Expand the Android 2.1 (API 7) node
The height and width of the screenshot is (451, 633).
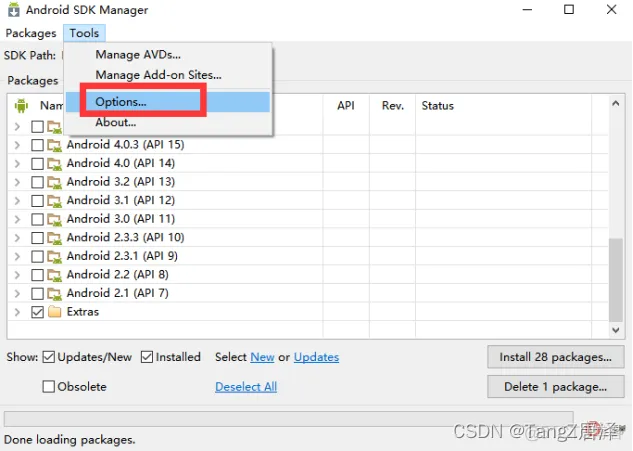(17, 294)
